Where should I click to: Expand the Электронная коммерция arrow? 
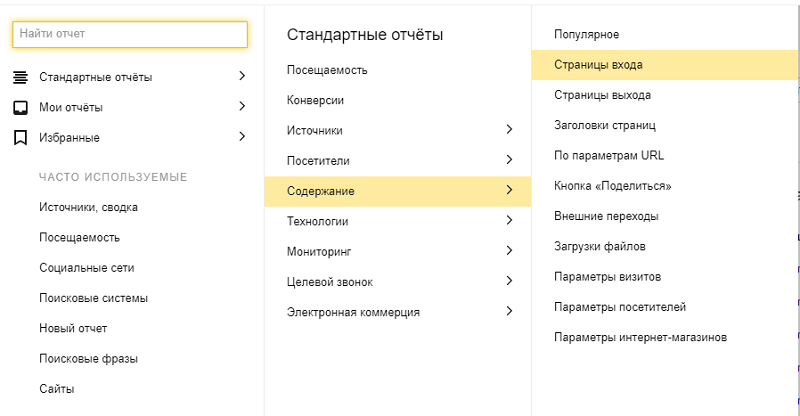click(x=509, y=311)
